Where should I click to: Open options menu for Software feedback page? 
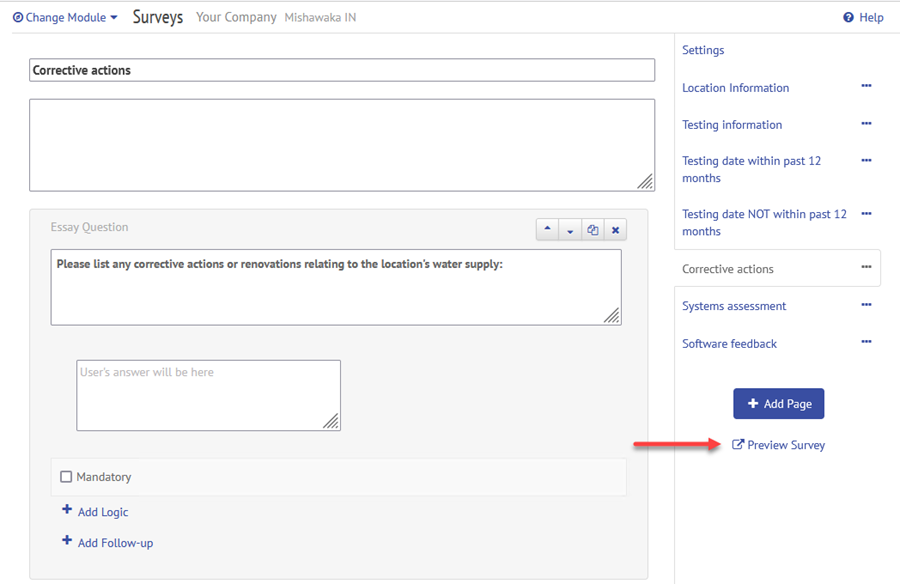point(866,342)
